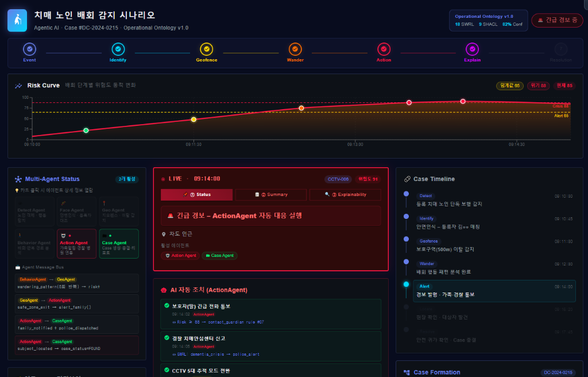Select the Event step circle
The width and height of the screenshot is (588, 377).
tap(30, 49)
